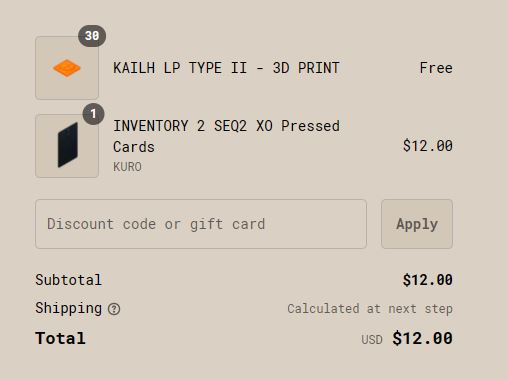Click the word Cards in the second product name
This screenshot has width=508, height=379.
coord(134,147)
